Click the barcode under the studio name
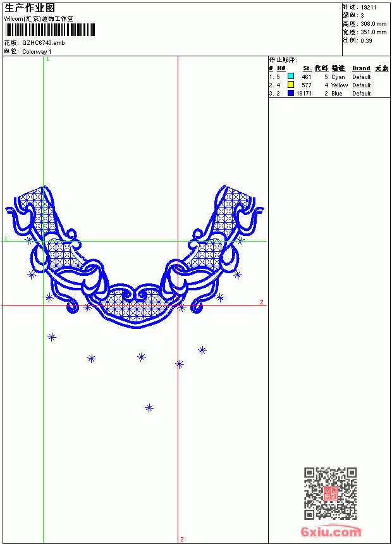Viewport: 392px width, 544px height. (50, 30)
